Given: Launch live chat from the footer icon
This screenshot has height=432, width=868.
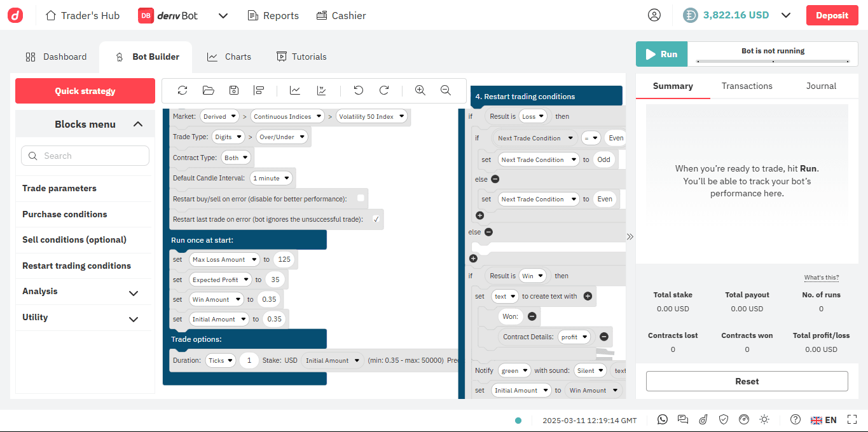Looking at the screenshot, I should click(x=682, y=419).
